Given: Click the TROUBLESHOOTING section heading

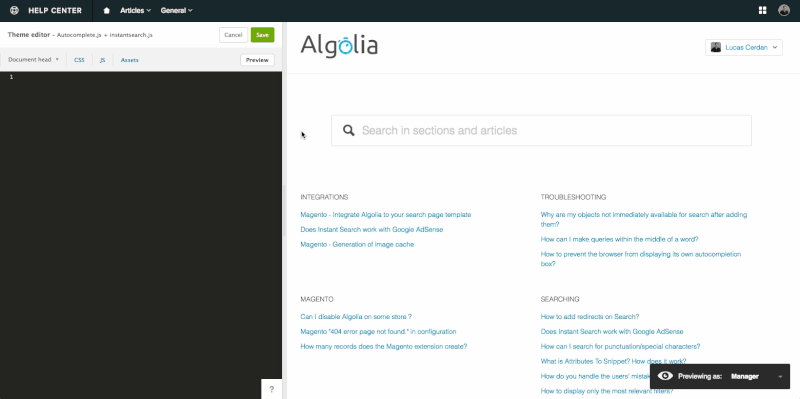Looking at the screenshot, I should tap(573, 197).
